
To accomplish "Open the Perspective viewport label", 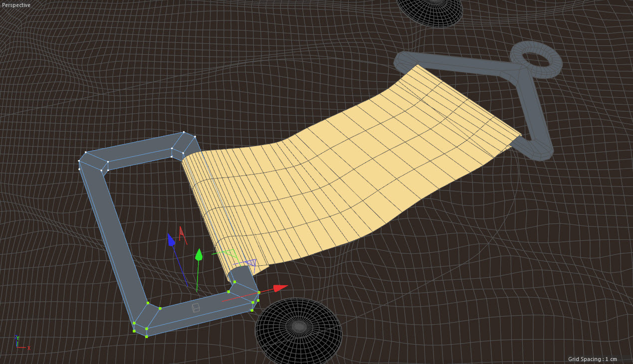I will coord(16,5).
